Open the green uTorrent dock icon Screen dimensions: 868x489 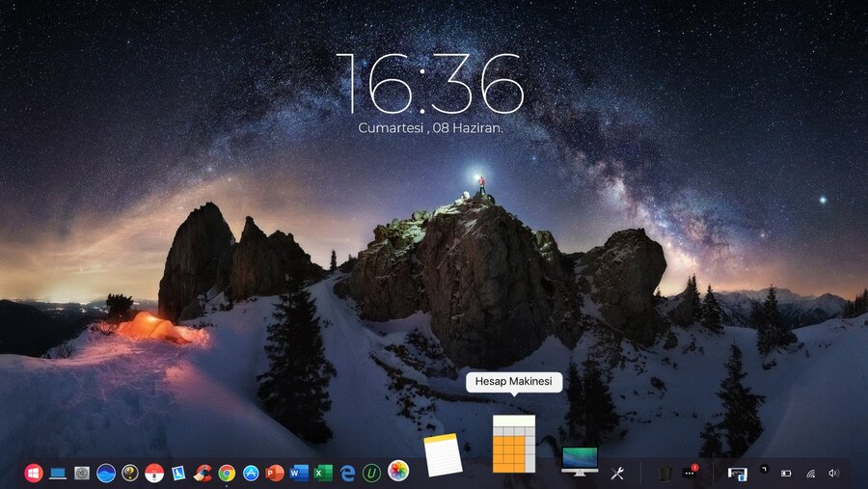click(371, 473)
